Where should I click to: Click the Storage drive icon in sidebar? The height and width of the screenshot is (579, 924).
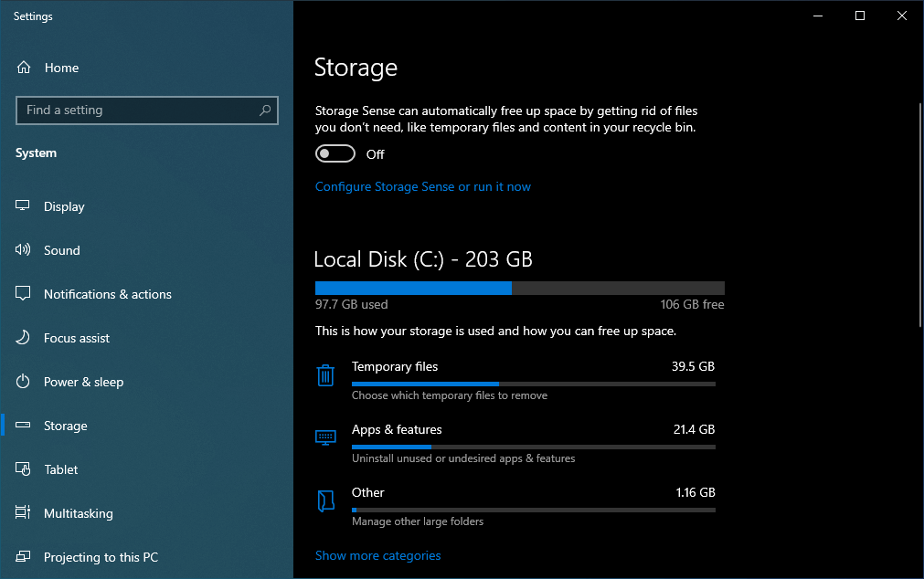pos(23,426)
